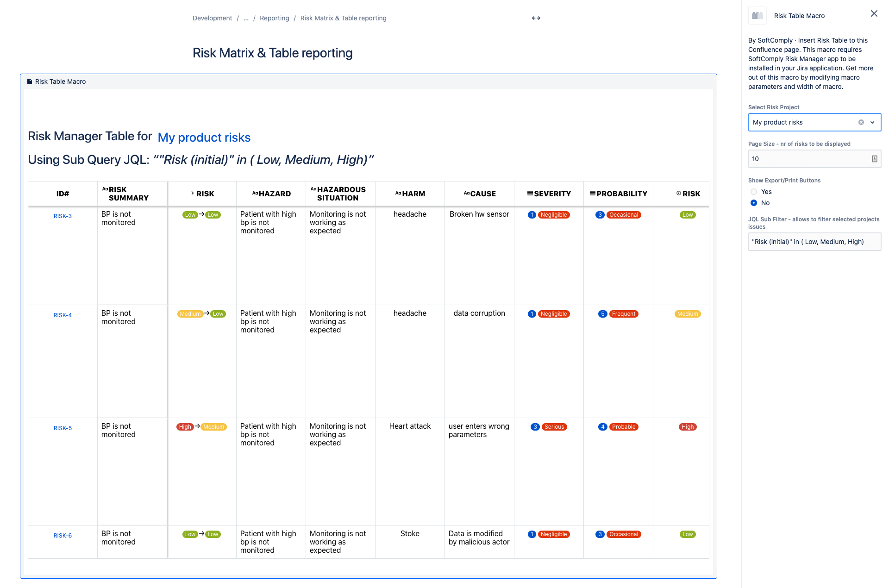The width and height of the screenshot is (889, 588).
Task: Click the final Risk column circle icon
Action: point(679,193)
